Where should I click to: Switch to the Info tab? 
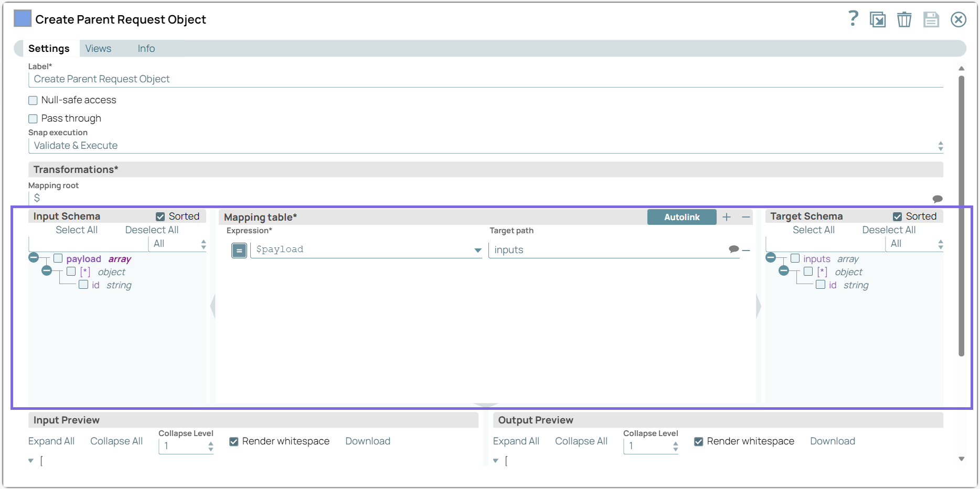146,48
